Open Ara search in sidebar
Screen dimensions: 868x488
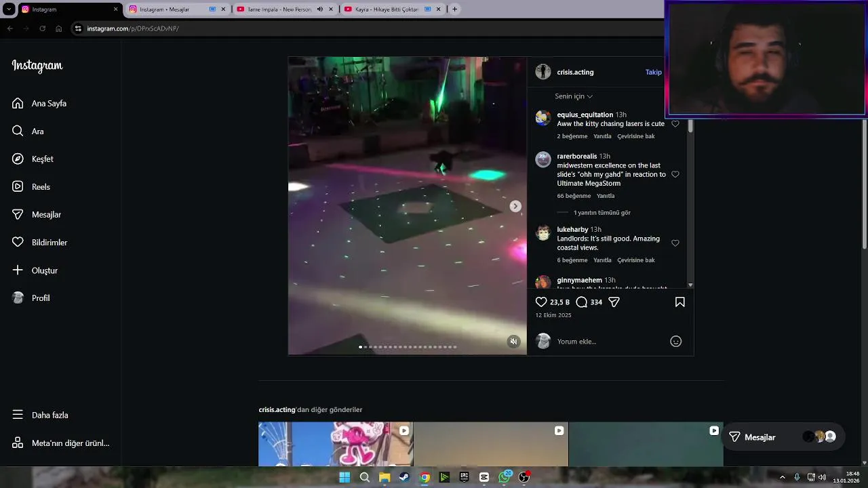28,131
